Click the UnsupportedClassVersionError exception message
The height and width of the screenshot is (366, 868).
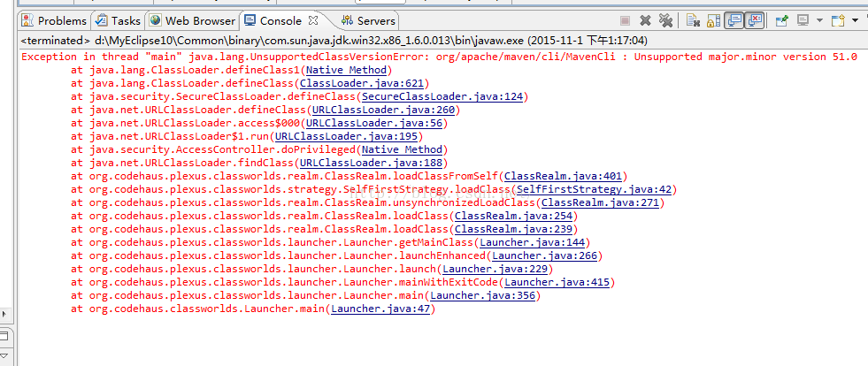pos(440,57)
